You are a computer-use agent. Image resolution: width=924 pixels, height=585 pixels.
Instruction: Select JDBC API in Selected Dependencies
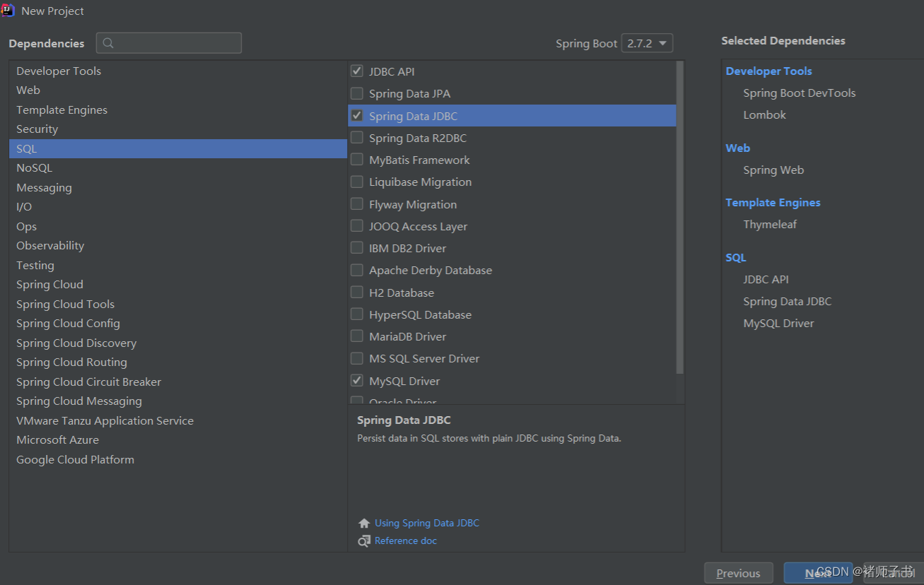pyautogui.click(x=766, y=279)
